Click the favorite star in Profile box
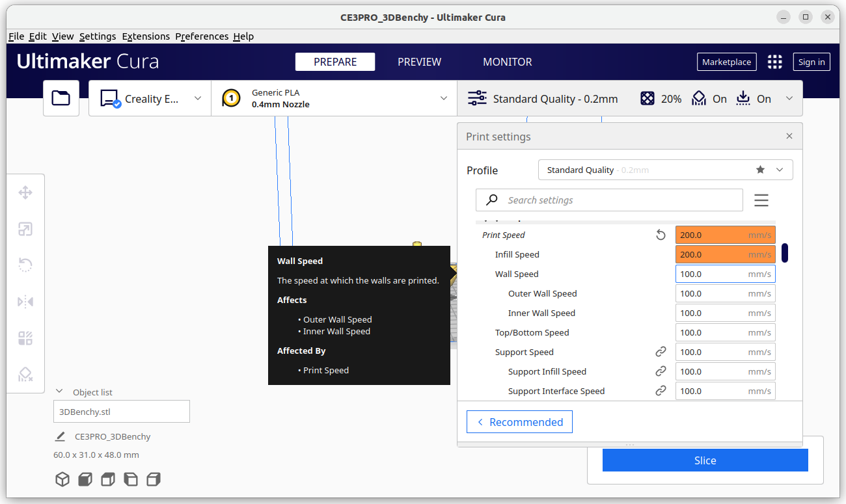846x504 pixels. 760,170
